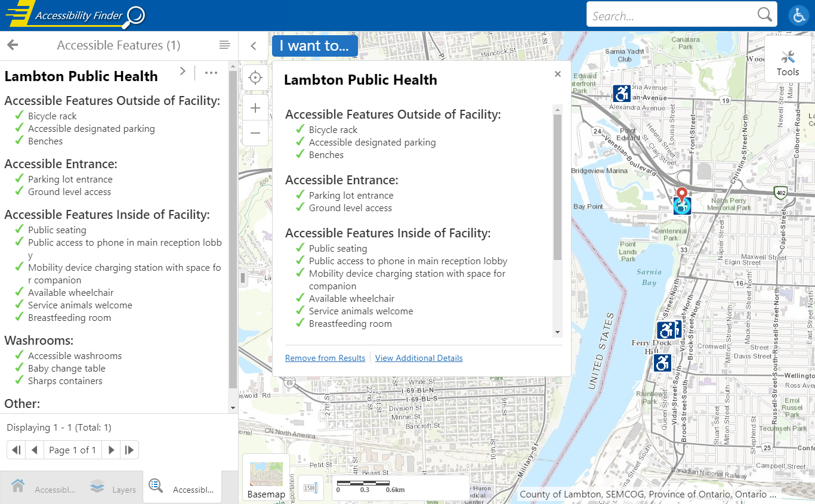Open accessibility wheelchair icon in header
Screen dimensions: 815x504
[x=798, y=16]
